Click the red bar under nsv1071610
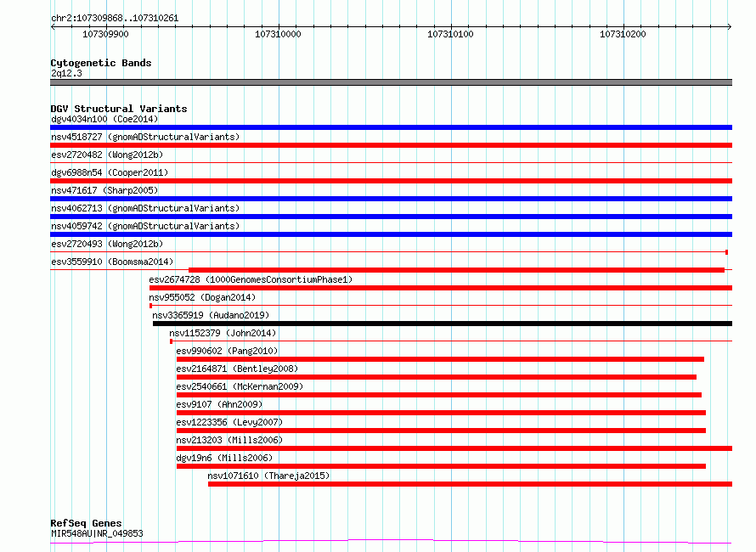756x552 pixels. pos(470,484)
